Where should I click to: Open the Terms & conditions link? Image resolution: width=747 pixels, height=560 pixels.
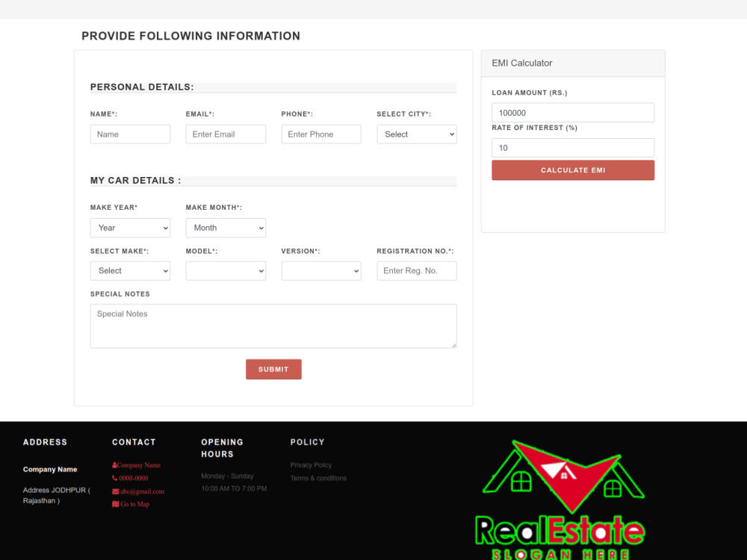[x=318, y=478]
